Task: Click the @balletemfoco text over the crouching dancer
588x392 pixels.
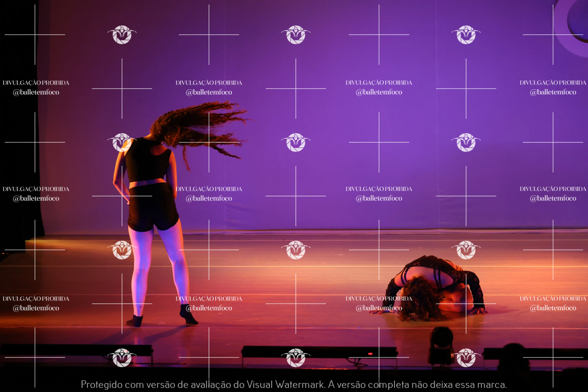Action: (x=379, y=308)
